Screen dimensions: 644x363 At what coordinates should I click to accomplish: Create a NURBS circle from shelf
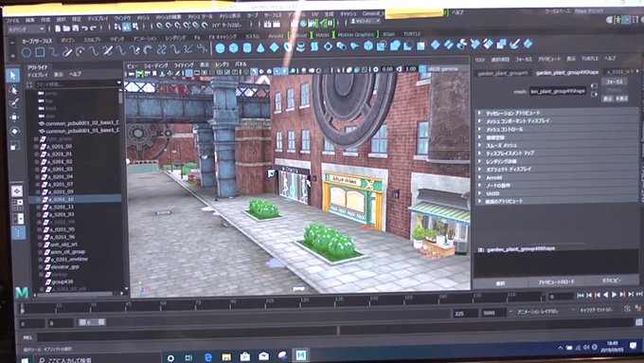[27, 52]
